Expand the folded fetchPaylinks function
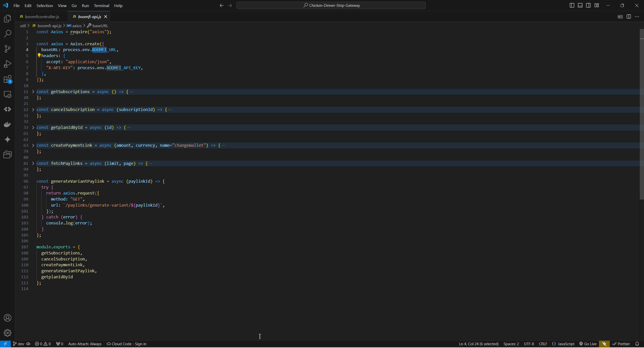Image resolution: width=644 pixels, height=348 pixels. [x=33, y=163]
